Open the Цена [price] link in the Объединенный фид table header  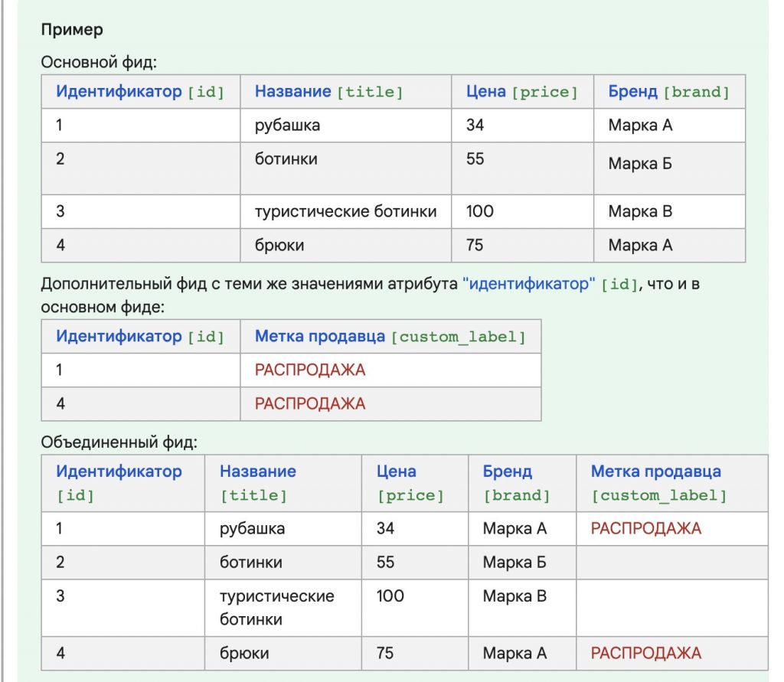pyautogui.click(x=410, y=483)
